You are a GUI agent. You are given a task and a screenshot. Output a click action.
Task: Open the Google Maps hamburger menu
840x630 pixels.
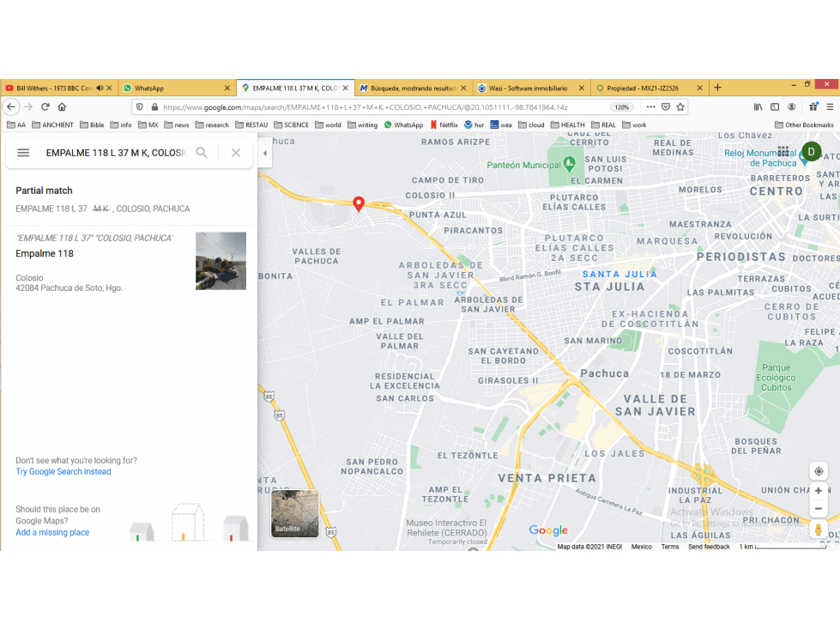[23, 153]
